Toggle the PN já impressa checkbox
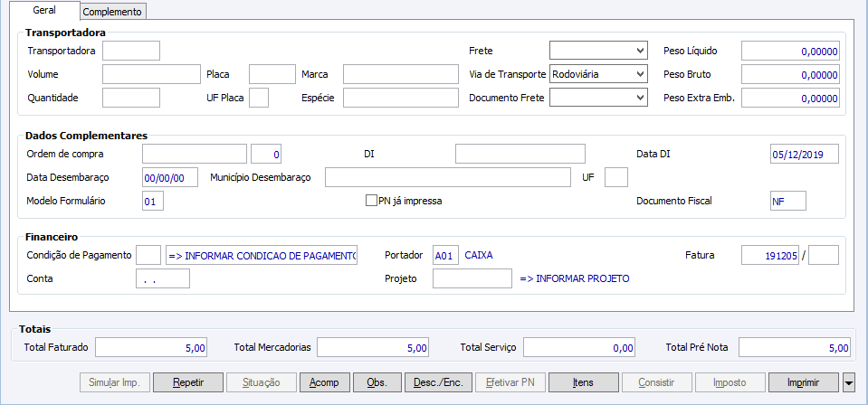The height and width of the screenshot is (405, 868). [371, 201]
